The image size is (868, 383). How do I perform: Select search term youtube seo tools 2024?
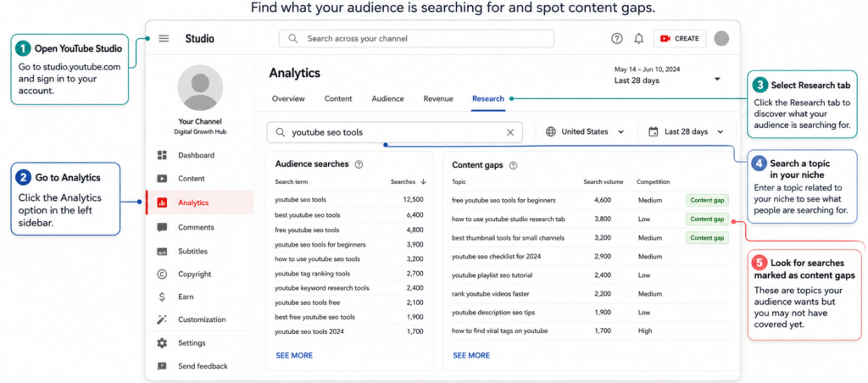click(309, 331)
